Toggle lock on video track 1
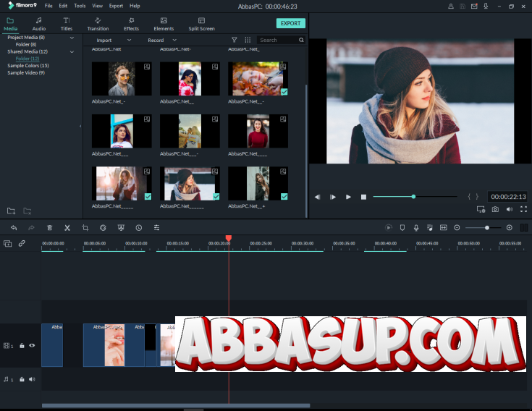532x411 pixels. point(22,346)
